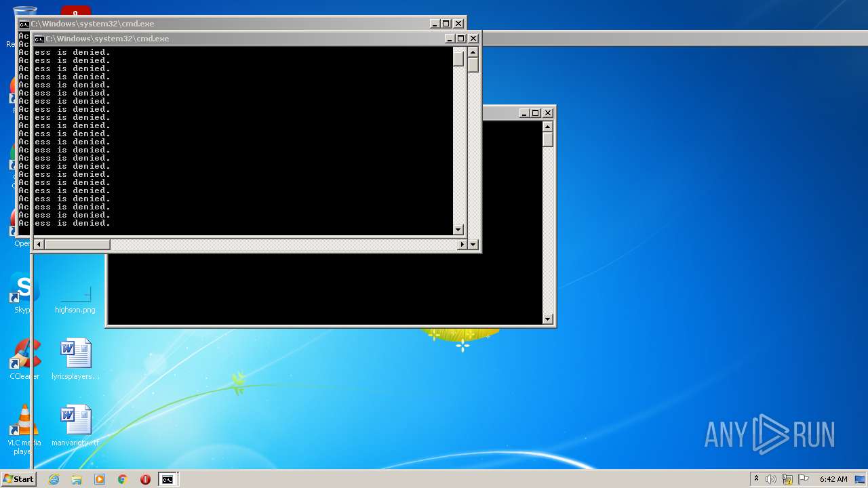The image size is (868, 488).
Task: Open the volume control tray icon
Action: [x=771, y=479]
